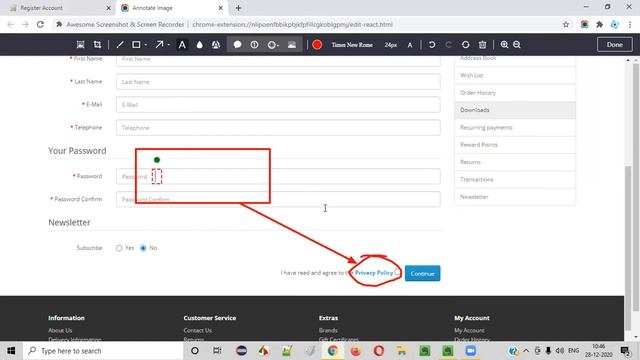This screenshot has width=640, height=360.
Task: Zoom in on the image
Action: (504, 44)
